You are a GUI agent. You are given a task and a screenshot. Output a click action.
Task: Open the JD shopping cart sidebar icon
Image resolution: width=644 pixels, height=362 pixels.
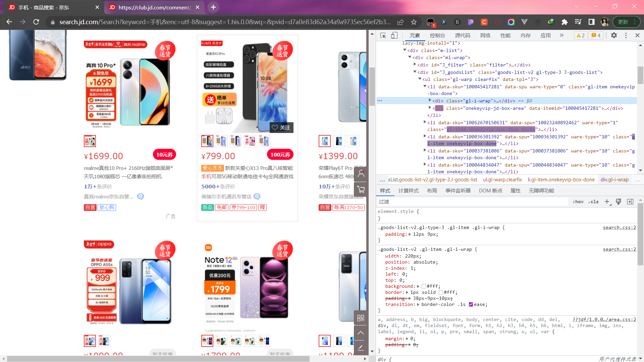[x=361, y=189]
